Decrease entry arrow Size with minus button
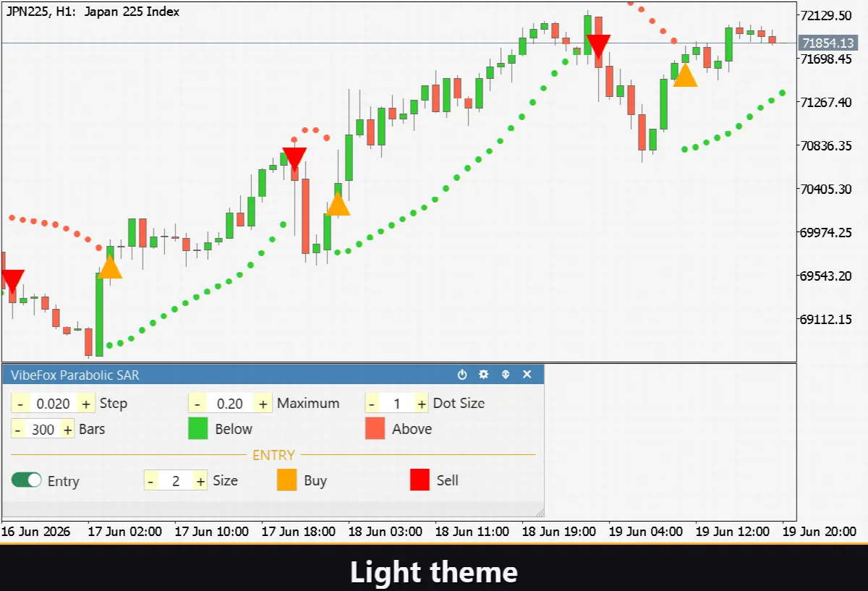 pos(151,480)
